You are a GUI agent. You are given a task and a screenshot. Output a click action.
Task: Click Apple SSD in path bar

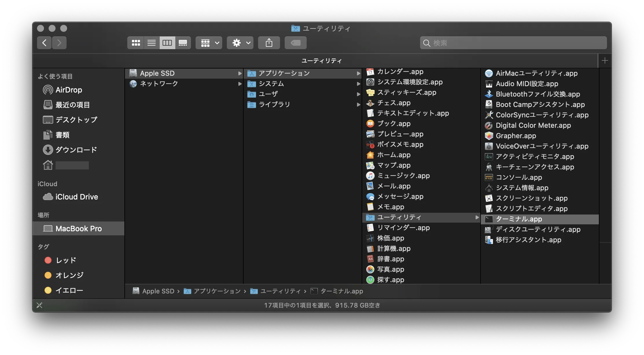(x=154, y=291)
